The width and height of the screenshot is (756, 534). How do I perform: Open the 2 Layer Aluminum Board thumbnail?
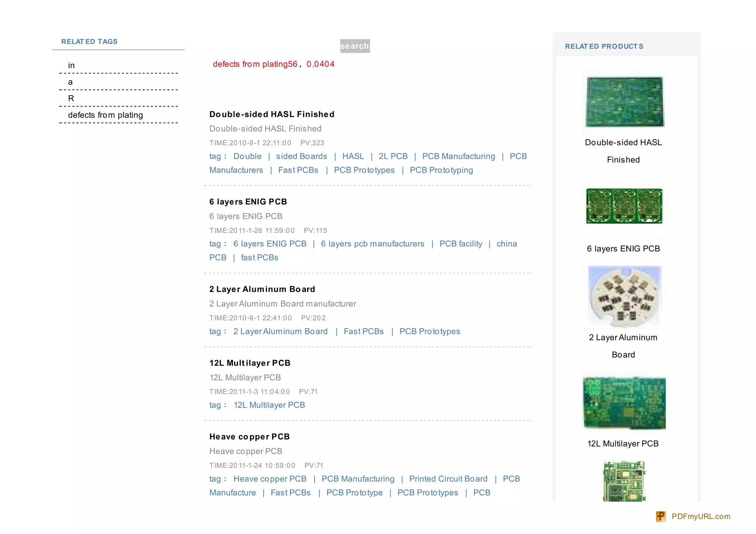click(624, 297)
